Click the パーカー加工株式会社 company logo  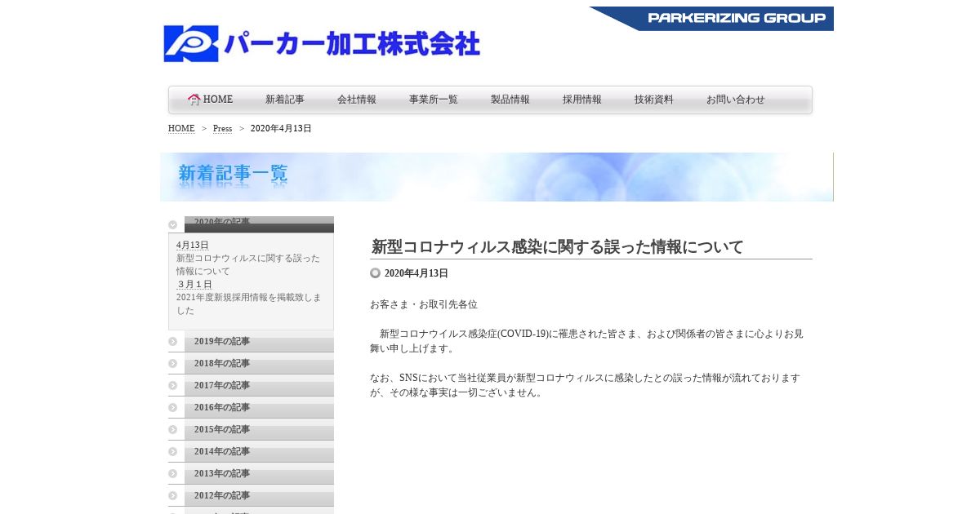pos(322,43)
